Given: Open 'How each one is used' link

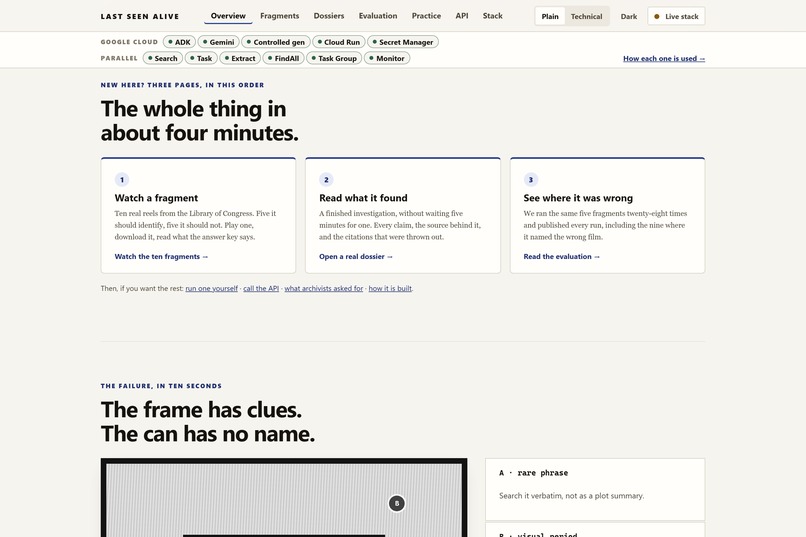Looking at the screenshot, I should (x=664, y=59).
